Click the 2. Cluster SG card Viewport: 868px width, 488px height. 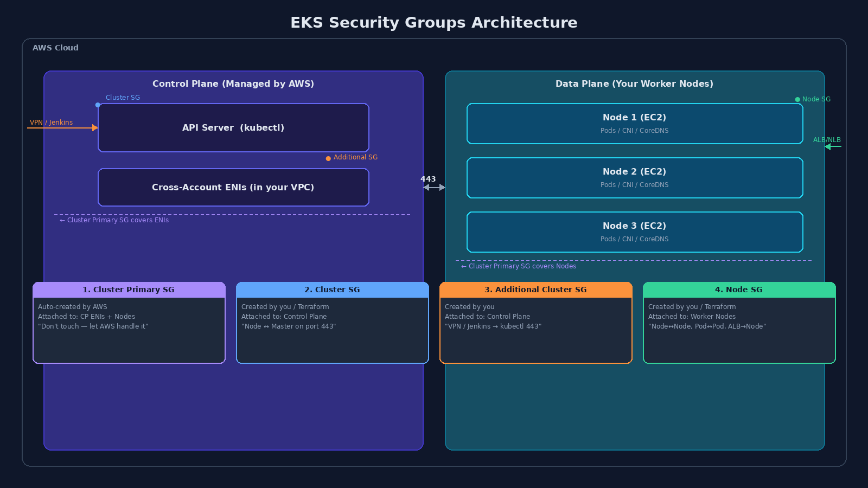pos(332,323)
